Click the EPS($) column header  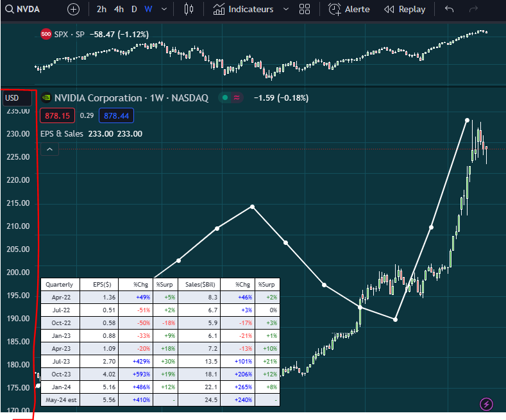tap(99, 285)
